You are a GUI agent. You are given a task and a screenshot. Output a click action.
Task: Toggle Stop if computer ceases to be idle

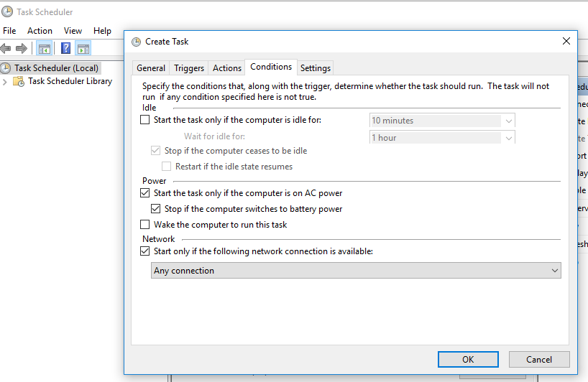(x=155, y=151)
